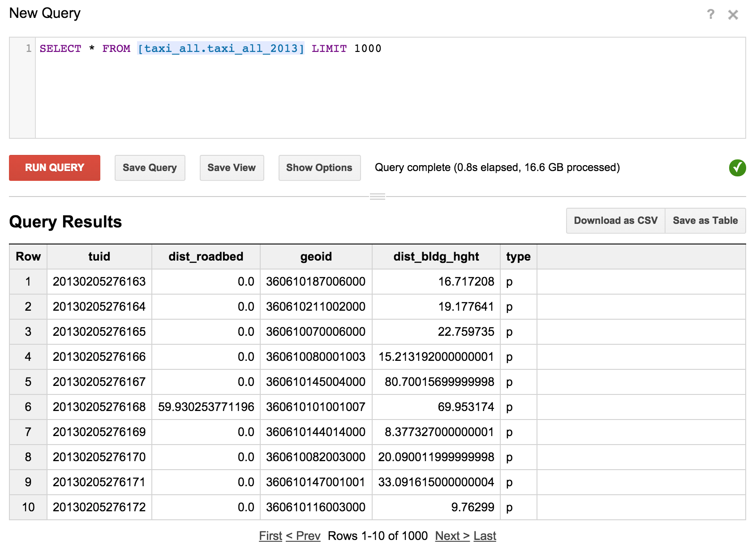Click the dist_bldg_hght column header
This screenshot has height=548, width=756.
435,256
